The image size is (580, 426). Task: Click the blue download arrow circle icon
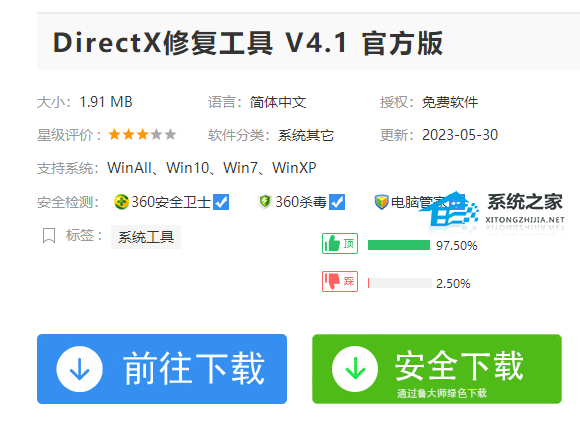point(80,369)
